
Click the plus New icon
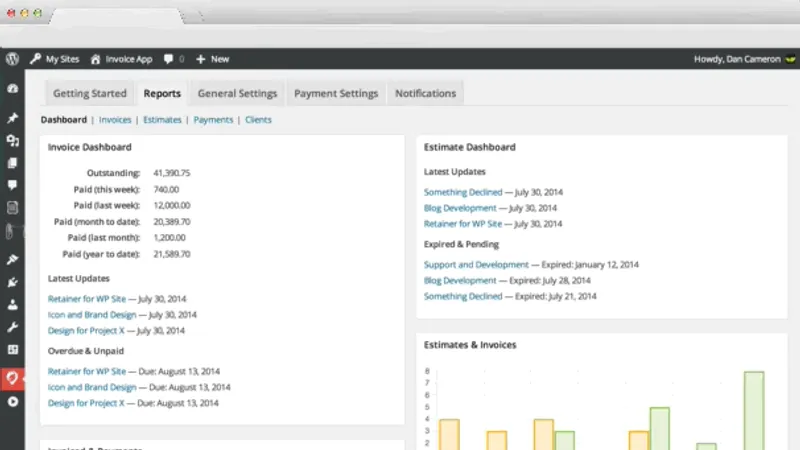point(201,59)
